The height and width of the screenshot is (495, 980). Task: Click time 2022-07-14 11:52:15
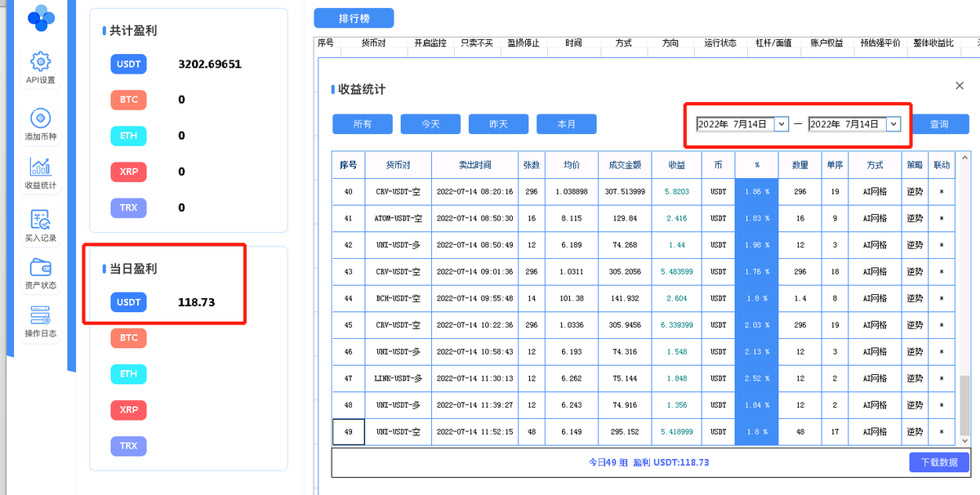tap(474, 431)
